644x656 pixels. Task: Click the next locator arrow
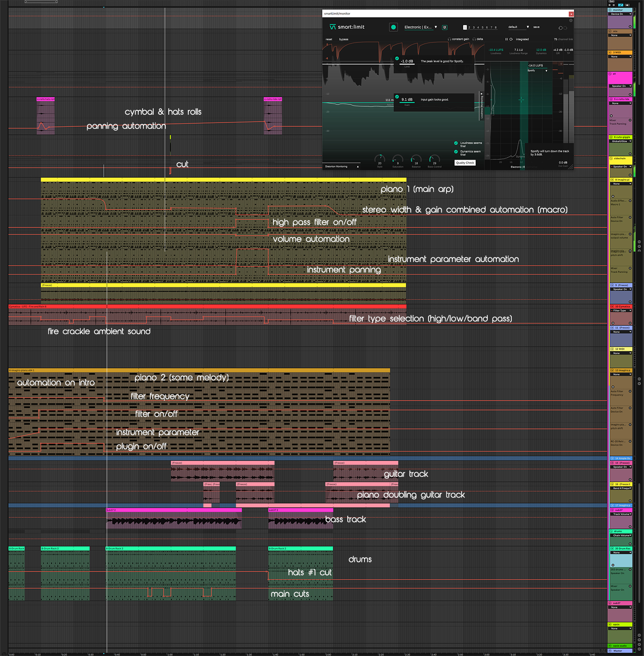click(614, 5)
